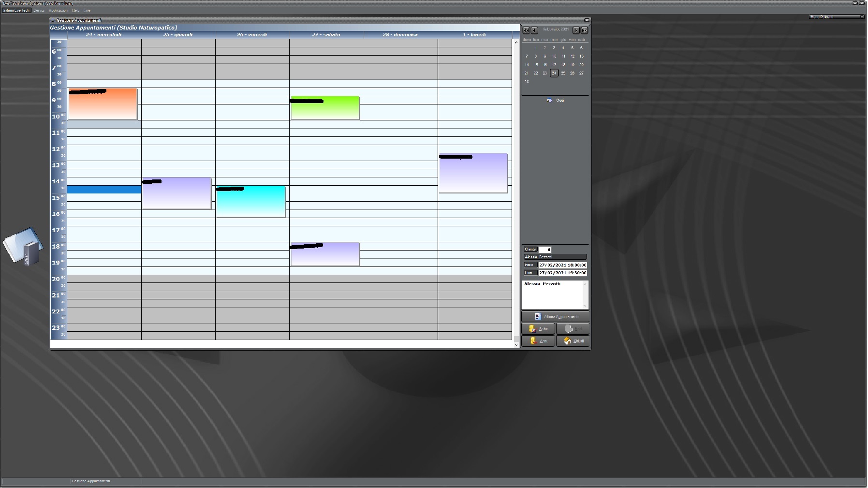Open the Applicazioni menu

pyautogui.click(x=58, y=10)
